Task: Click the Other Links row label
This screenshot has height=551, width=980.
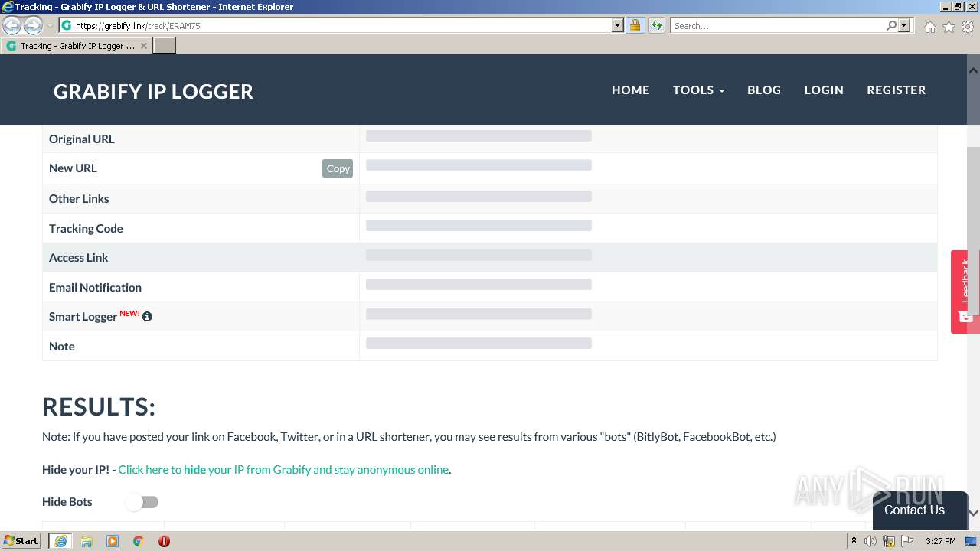Action: tap(79, 198)
